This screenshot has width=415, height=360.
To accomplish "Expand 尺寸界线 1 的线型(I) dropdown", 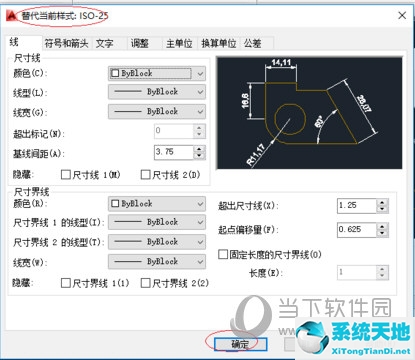I will point(157,222).
